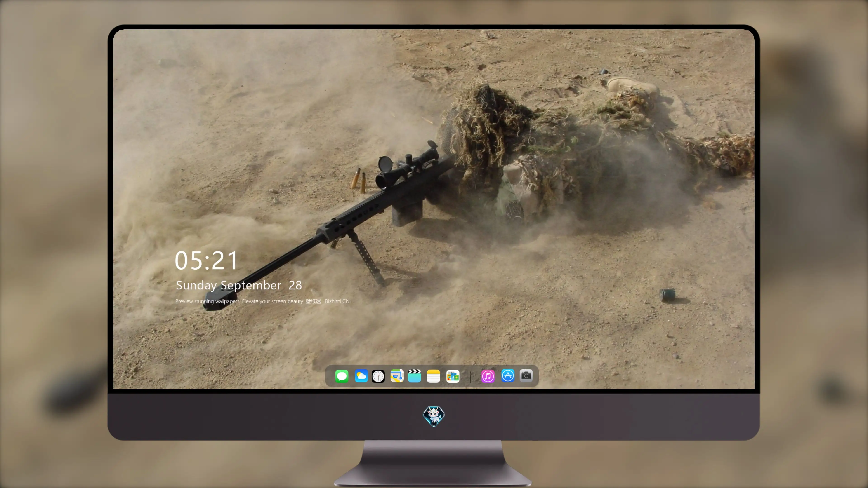
Task: Open the Messages app in the dock
Action: pos(342,376)
